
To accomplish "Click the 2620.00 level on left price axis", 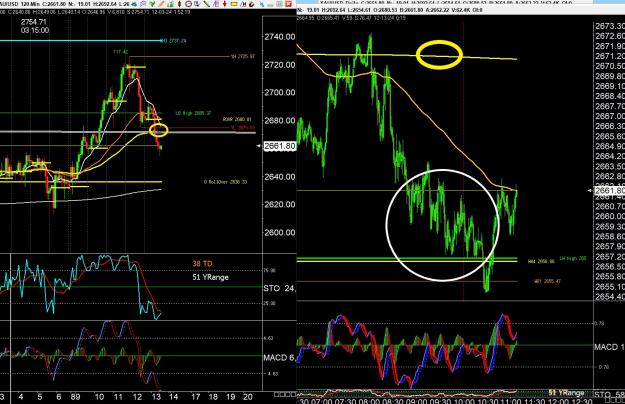I will [279, 204].
